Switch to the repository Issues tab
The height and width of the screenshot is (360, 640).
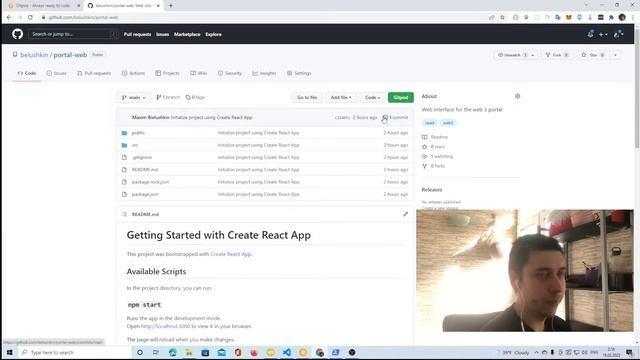pos(56,73)
